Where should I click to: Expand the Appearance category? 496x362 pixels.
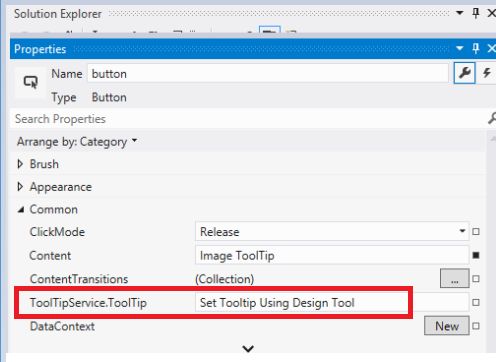20,187
